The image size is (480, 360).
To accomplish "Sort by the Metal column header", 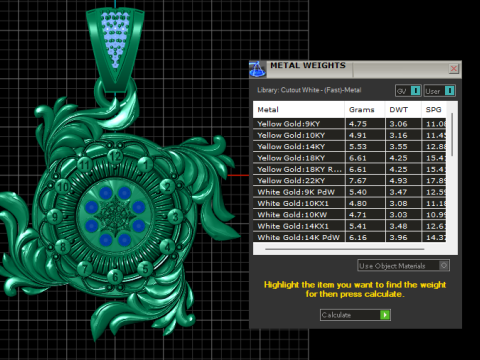I will point(299,110).
